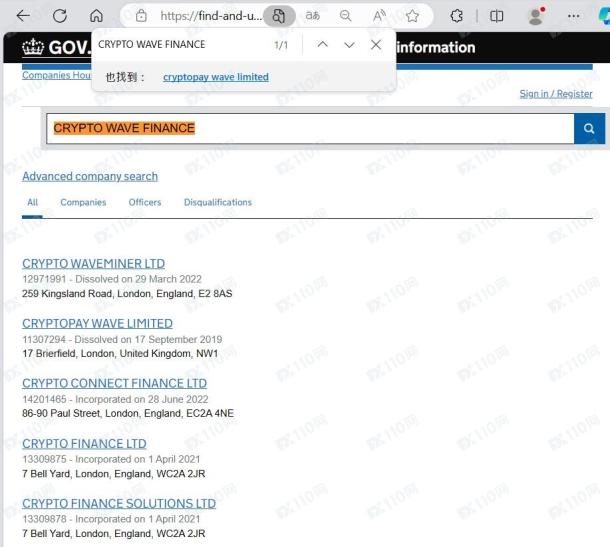
Task: Click '13309878 - Incorporated on 1 April 2021'
Action: tap(111, 519)
